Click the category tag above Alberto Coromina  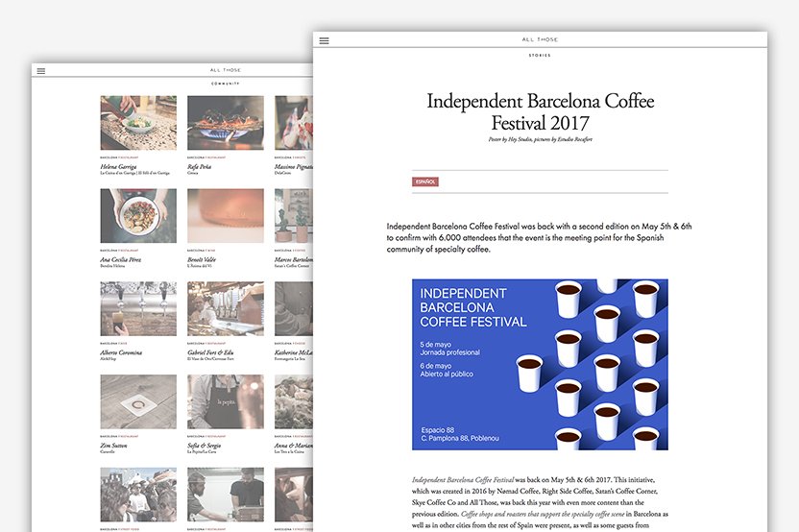[x=123, y=344]
